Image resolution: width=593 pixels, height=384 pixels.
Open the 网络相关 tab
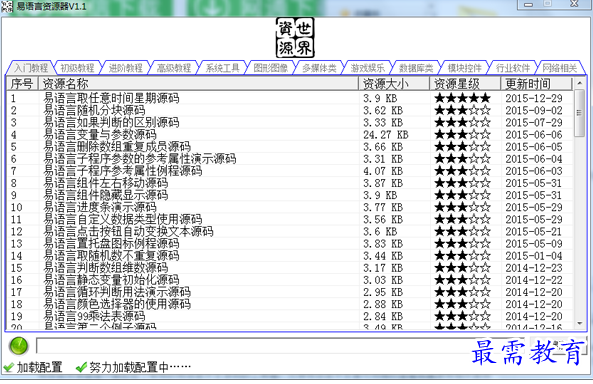coord(560,68)
